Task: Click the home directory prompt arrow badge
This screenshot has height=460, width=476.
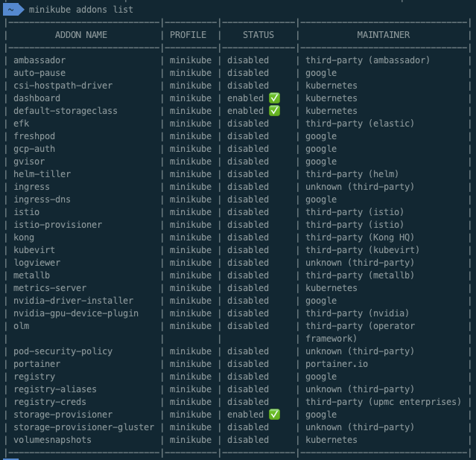Action: [13, 10]
